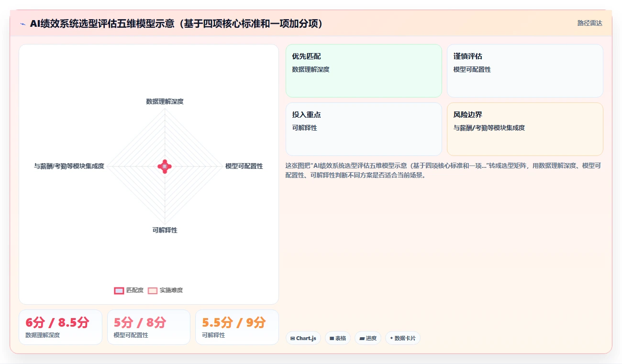
Task: Click the 5分 / 8分 score card
Action: tap(149, 327)
